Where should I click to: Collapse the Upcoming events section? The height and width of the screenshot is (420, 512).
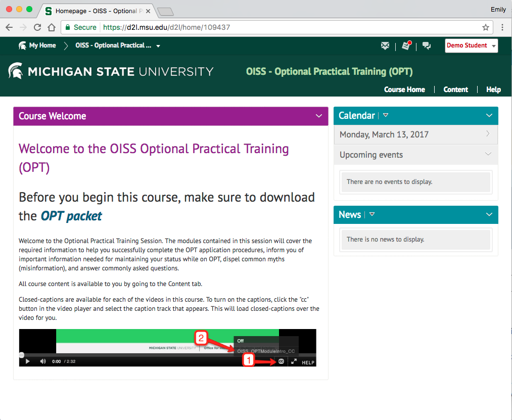pos(488,154)
